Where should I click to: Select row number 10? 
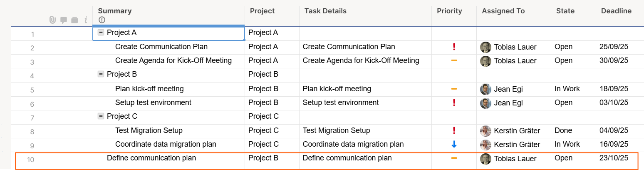(x=30, y=159)
